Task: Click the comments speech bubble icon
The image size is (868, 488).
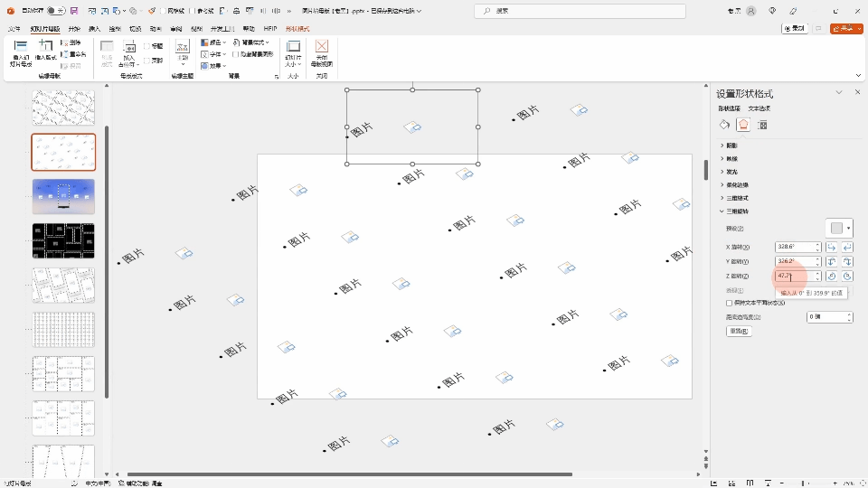Action: tap(818, 28)
